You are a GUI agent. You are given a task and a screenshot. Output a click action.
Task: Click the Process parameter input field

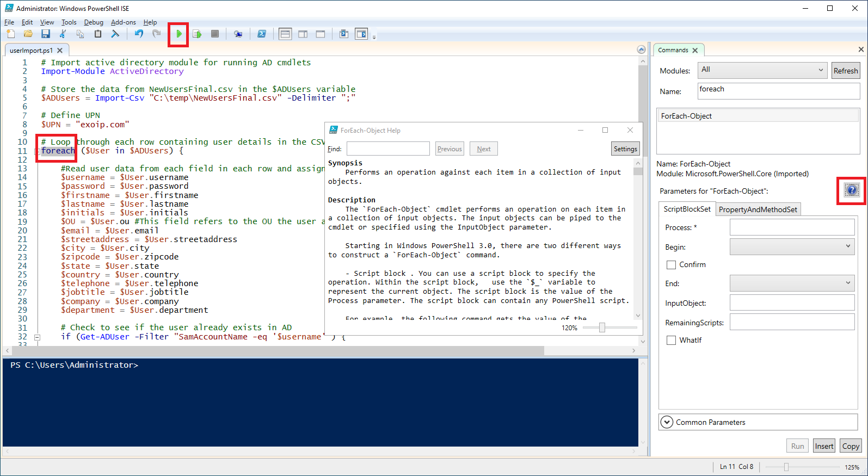pos(792,227)
